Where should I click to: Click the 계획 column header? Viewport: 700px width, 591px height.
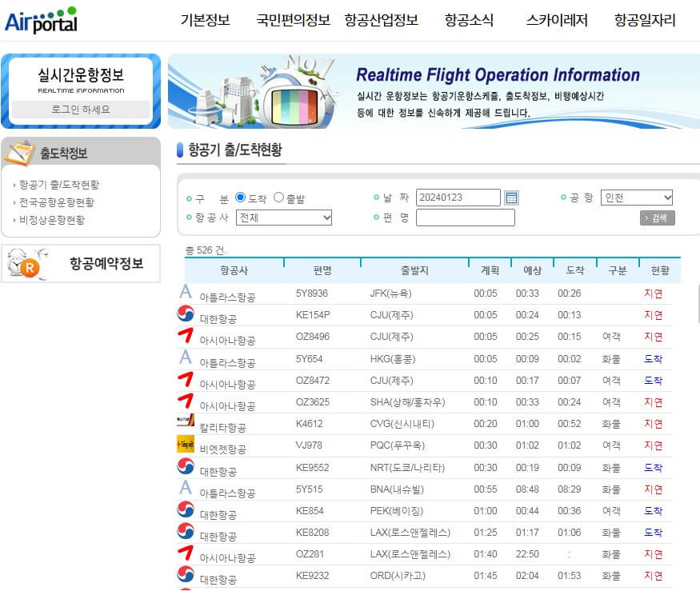490,270
